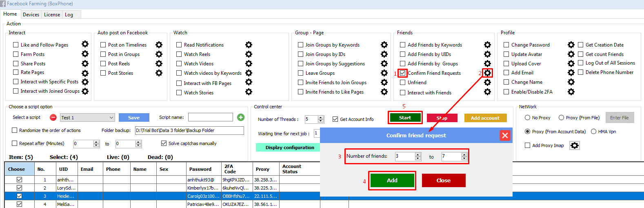Open settings gear for Join Groups by IDs

(384, 54)
